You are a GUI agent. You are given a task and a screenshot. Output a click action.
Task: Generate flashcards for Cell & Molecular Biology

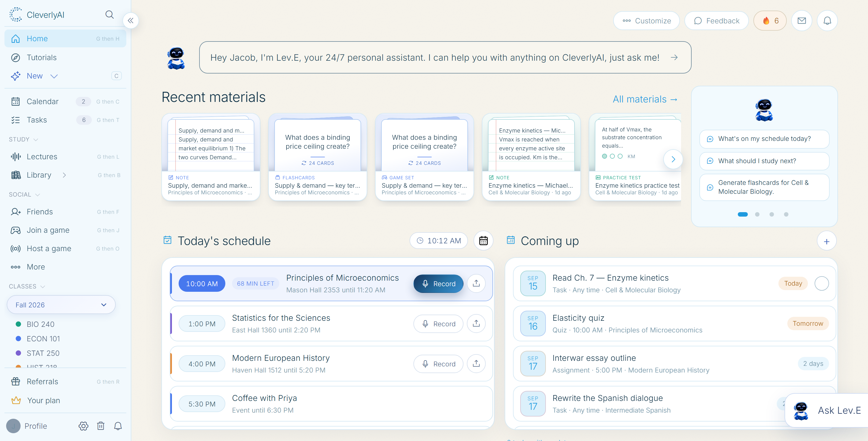(x=764, y=187)
